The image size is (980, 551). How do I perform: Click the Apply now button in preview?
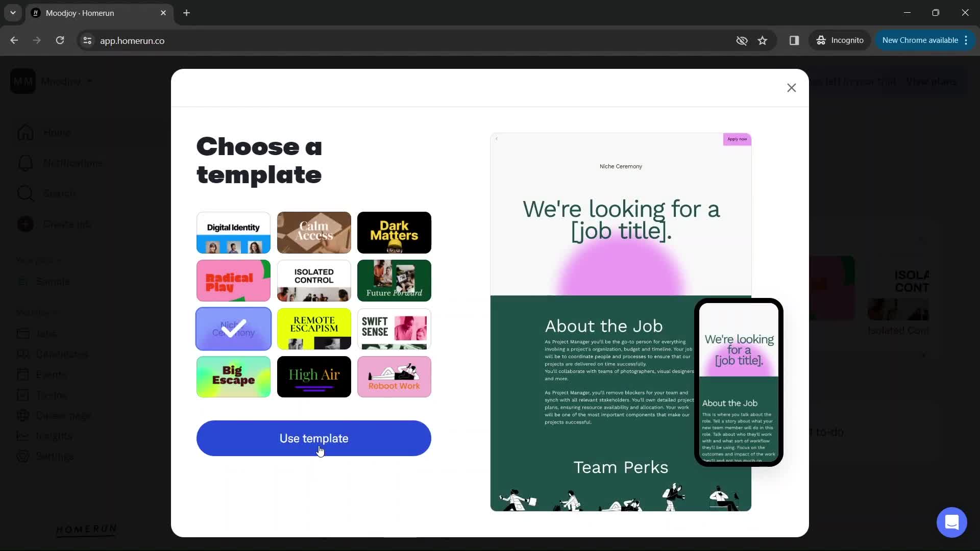[x=737, y=139]
